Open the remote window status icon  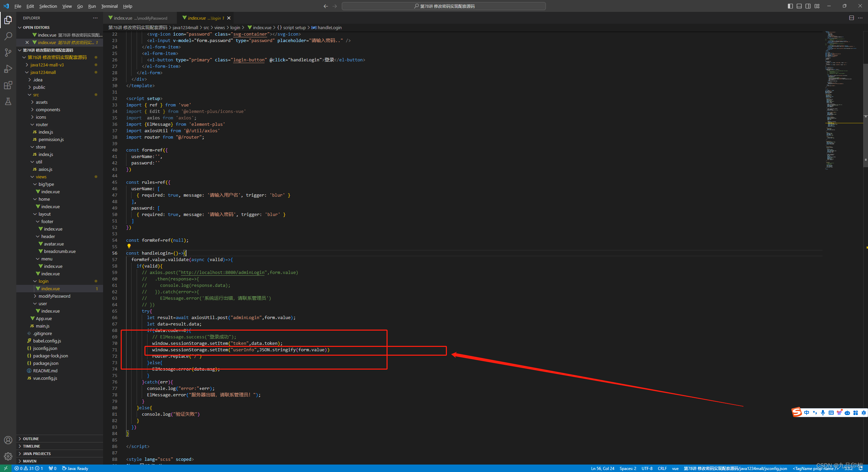click(6, 468)
